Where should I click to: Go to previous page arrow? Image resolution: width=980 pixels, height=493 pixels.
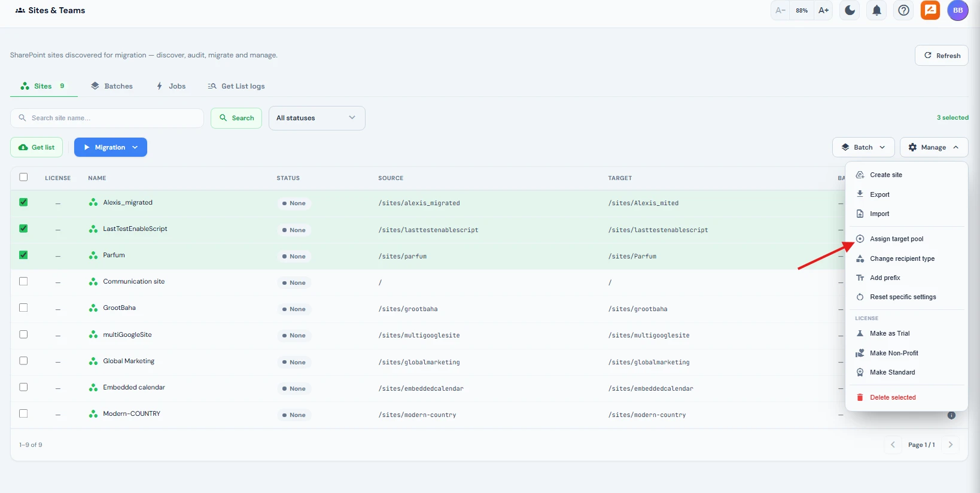click(x=893, y=445)
